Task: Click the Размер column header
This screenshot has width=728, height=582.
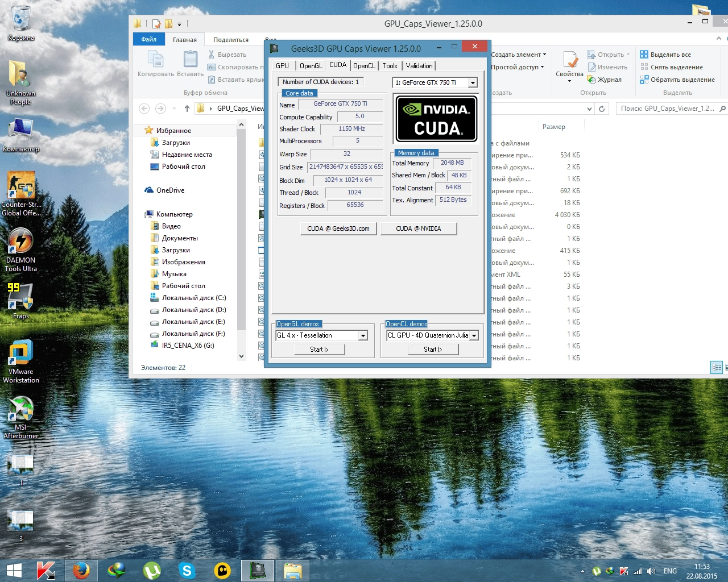Action: [554, 127]
